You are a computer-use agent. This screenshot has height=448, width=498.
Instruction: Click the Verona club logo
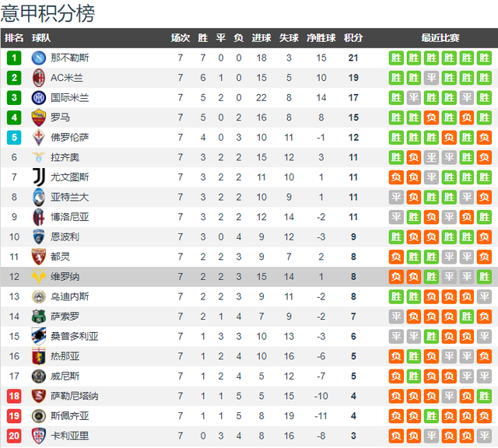39,277
